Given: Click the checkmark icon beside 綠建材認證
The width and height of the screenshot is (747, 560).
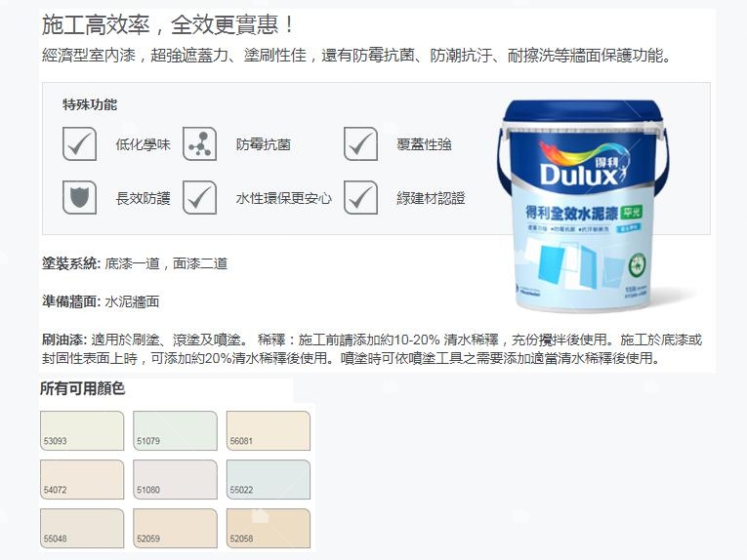Looking at the screenshot, I should 360,197.
